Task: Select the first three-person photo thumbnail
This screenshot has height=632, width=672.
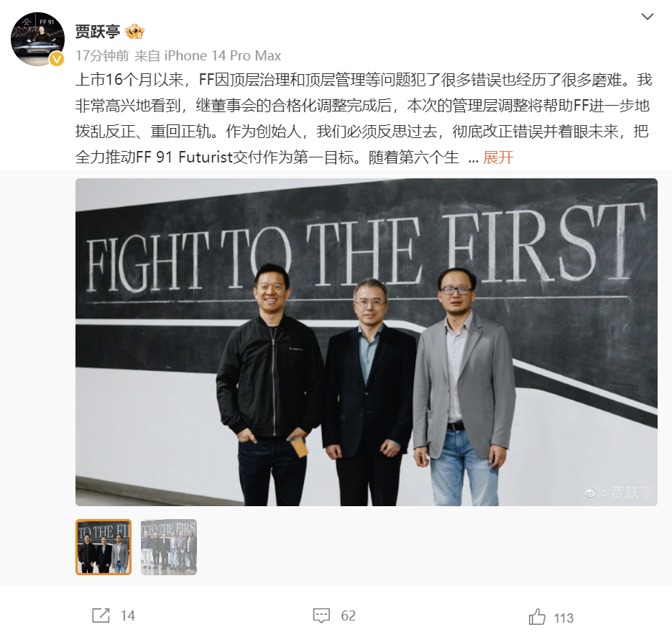Action: click(x=103, y=547)
